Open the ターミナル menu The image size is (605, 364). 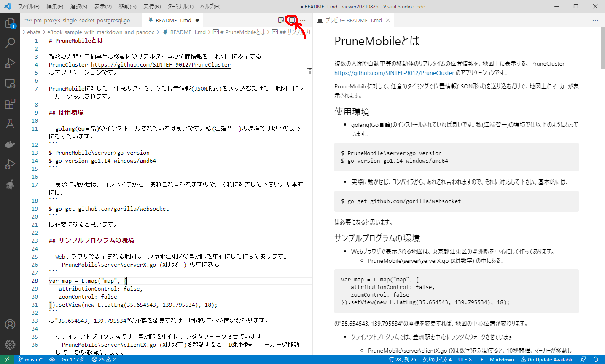pos(180,6)
